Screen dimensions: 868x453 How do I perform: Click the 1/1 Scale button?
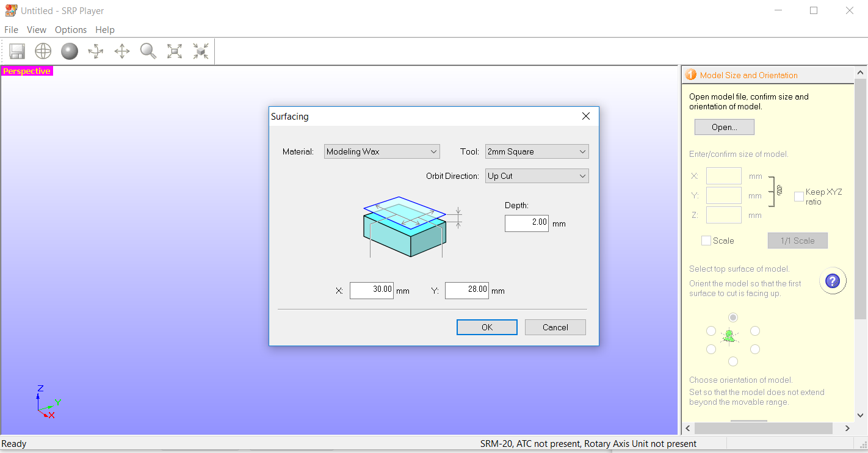coord(798,241)
